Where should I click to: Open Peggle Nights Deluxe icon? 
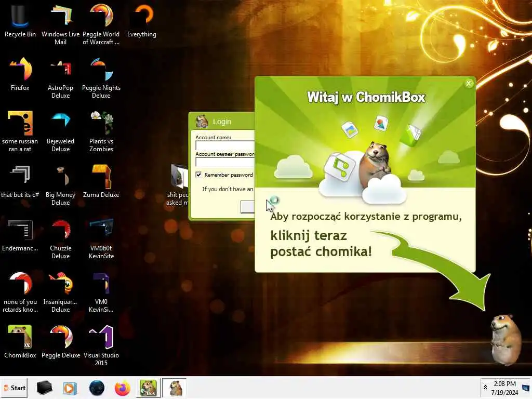[x=101, y=77]
